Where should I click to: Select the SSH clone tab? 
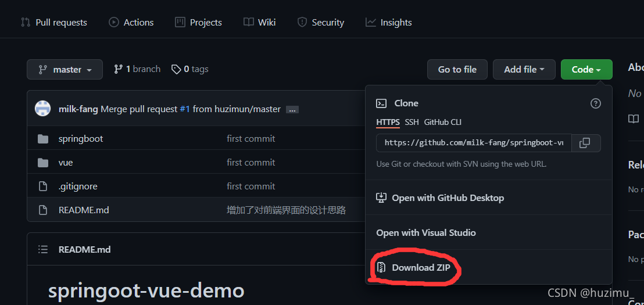tap(412, 122)
